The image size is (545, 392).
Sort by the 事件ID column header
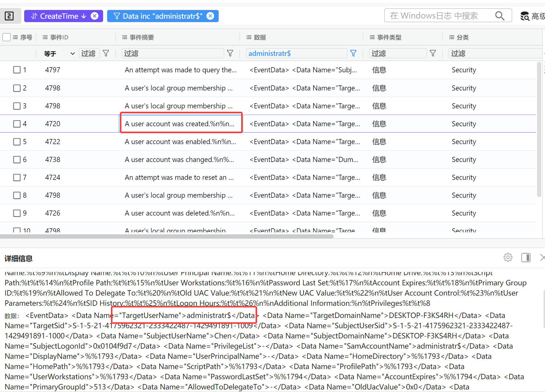tap(59, 37)
